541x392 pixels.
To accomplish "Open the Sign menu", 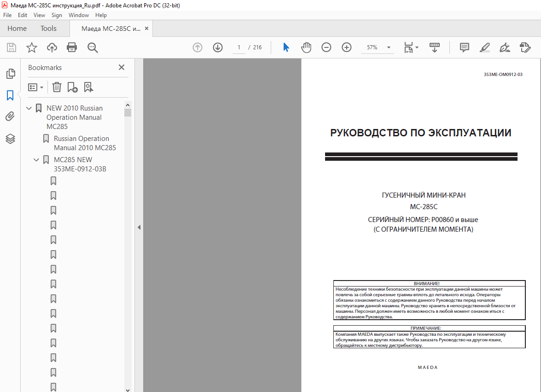I will pos(57,15).
